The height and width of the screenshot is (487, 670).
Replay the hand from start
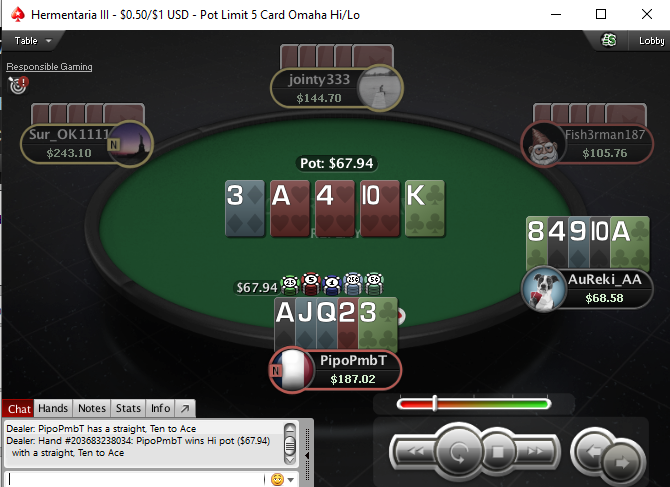coord(458,452)
